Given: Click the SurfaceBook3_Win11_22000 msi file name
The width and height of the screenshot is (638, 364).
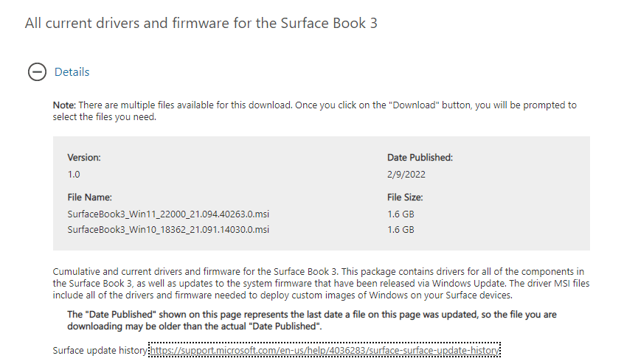Looking at the screenshot, I should [x=168, y=214].
